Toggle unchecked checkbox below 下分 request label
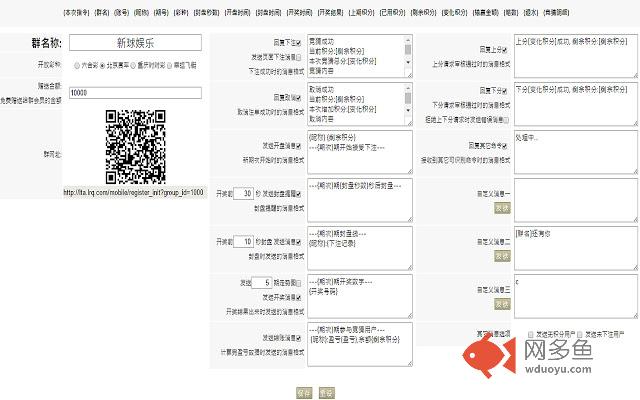This screenshot has width=640, height=400. tap(507, 120)
